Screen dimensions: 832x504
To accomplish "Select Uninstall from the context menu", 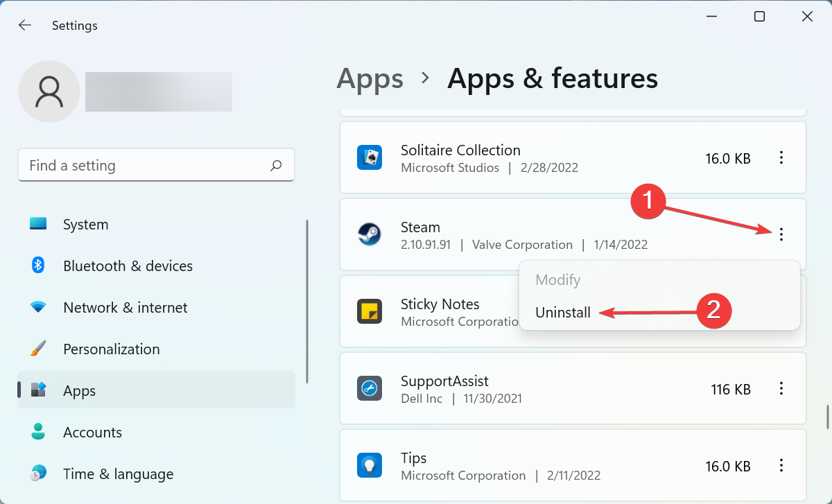I will (563, 313).
